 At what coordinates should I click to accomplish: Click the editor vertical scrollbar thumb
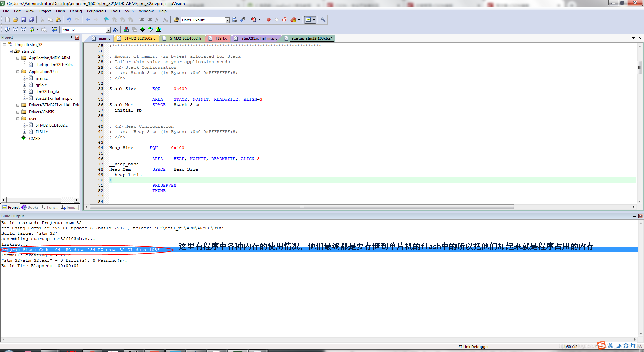pos(640,68)
